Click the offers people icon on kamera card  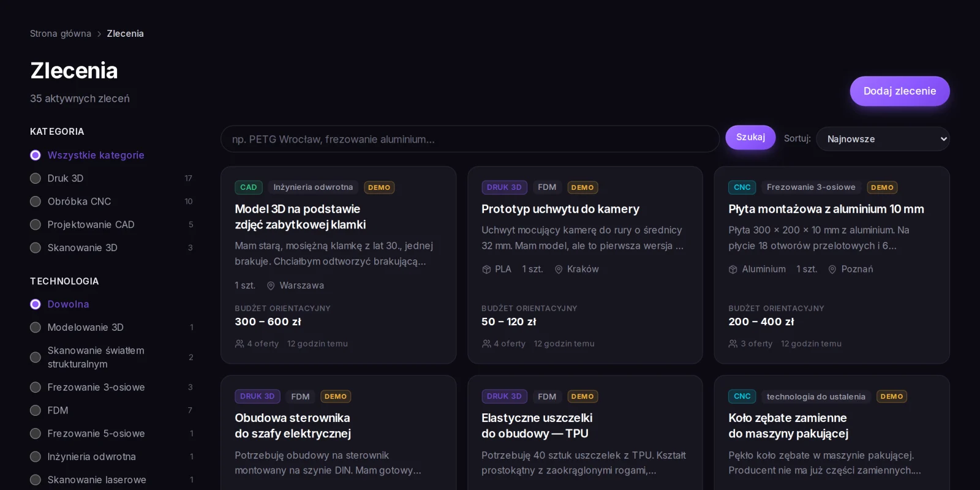tap(486, 344)
